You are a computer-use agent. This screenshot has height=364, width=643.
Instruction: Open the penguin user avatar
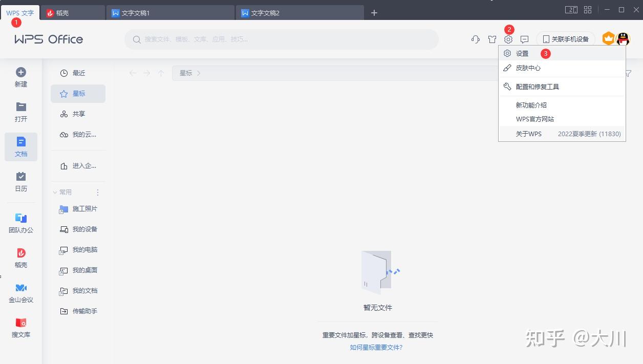pos(623,39)
